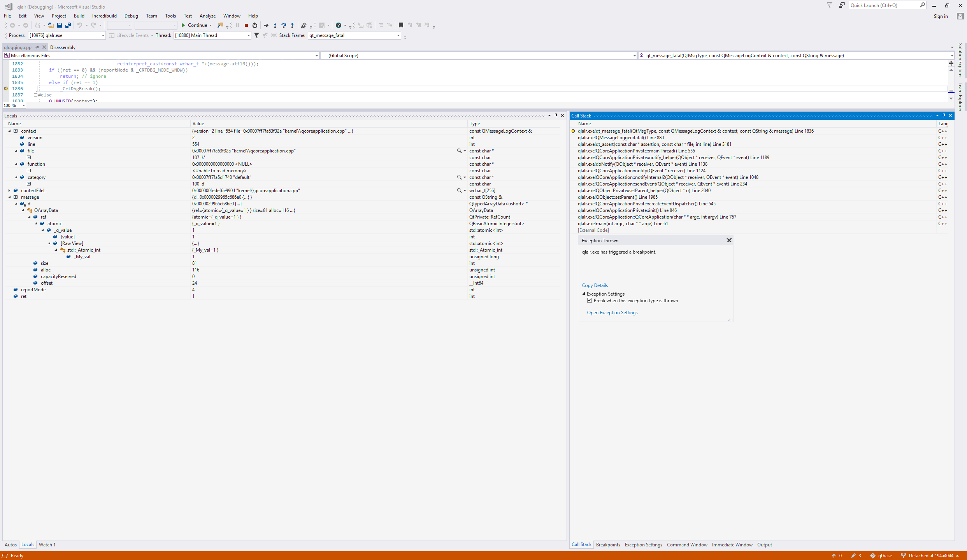This screenshot has width=967, height=560.
Task: Click the Step Over icon
Action: tap(284, 25)
